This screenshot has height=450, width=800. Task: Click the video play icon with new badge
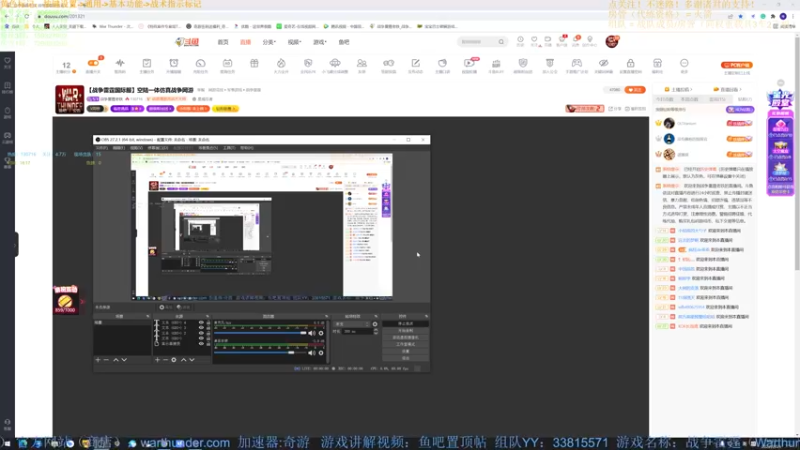[x=469, y=63]
